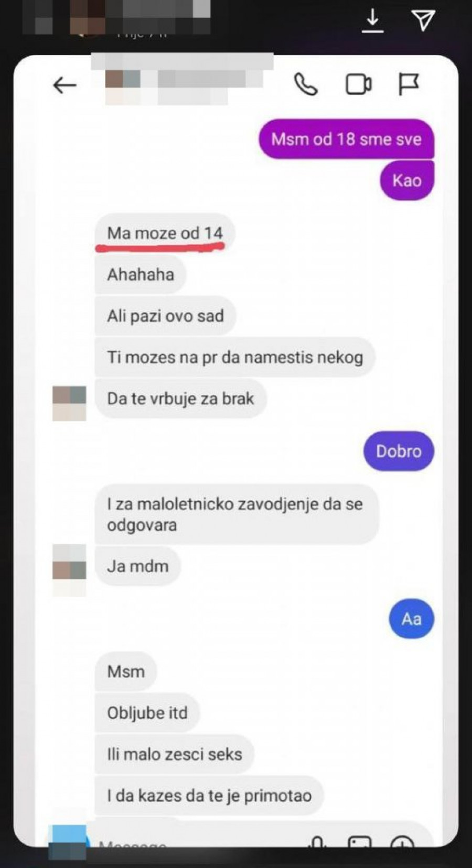Start a voice call with phone icon

pos(306,84)
